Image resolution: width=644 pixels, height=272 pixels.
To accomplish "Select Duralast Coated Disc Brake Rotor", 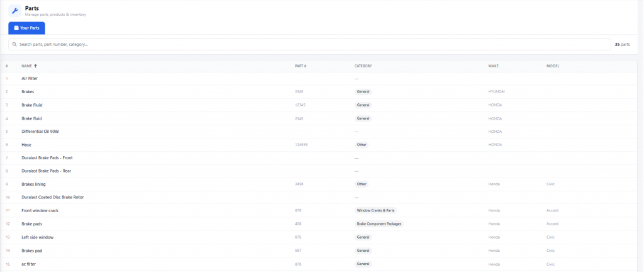I will click(x=52, y=198).
